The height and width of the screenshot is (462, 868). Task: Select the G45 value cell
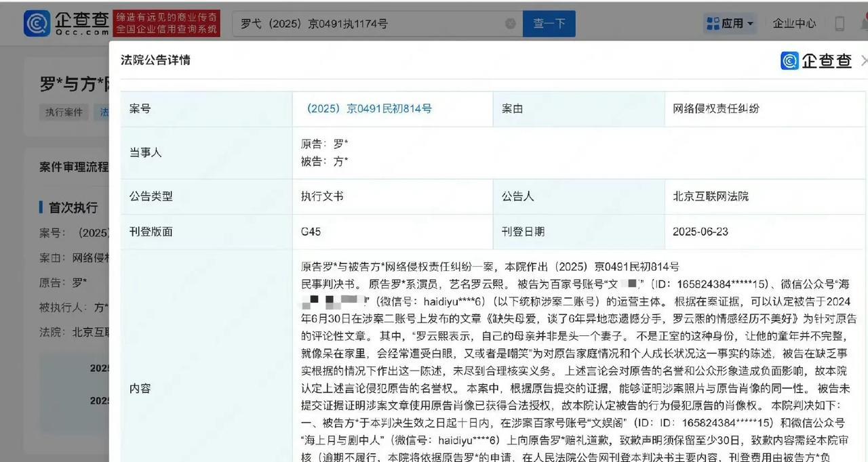click(x=393, y=232)
